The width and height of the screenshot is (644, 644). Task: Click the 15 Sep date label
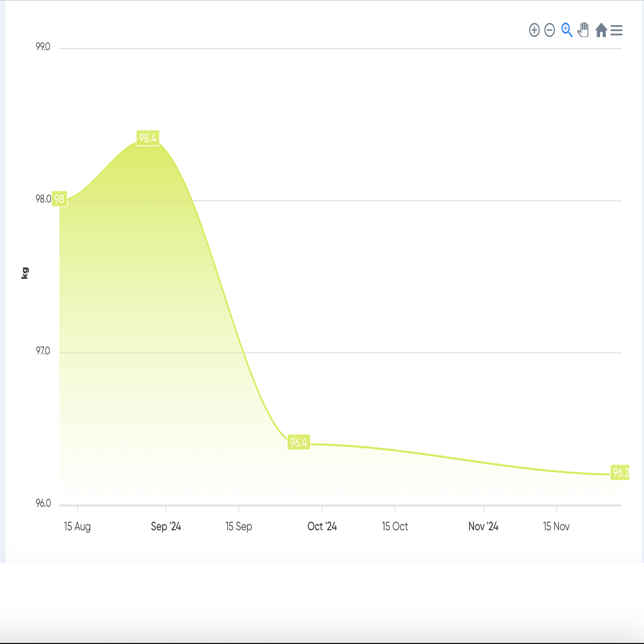[239, 526]
